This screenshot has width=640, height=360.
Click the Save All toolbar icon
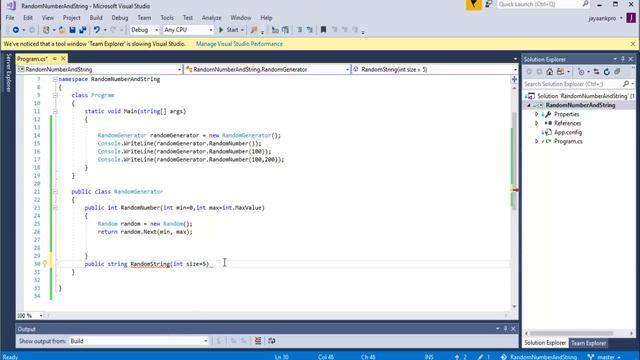click(x=82, y=30)
